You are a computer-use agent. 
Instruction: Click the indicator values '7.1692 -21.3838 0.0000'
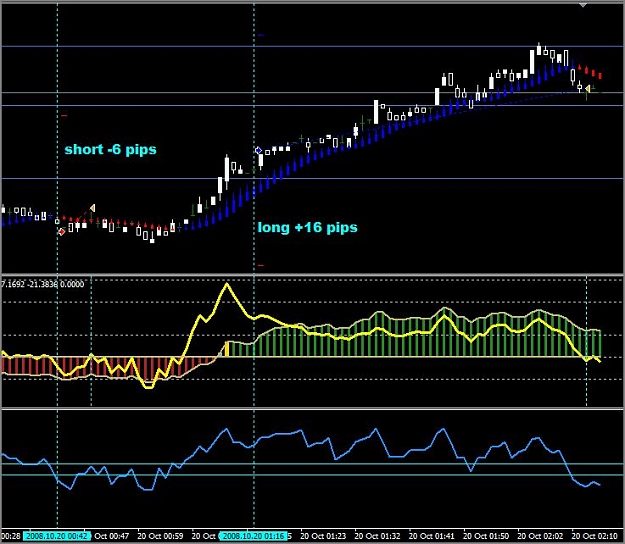tap(43, 284)
